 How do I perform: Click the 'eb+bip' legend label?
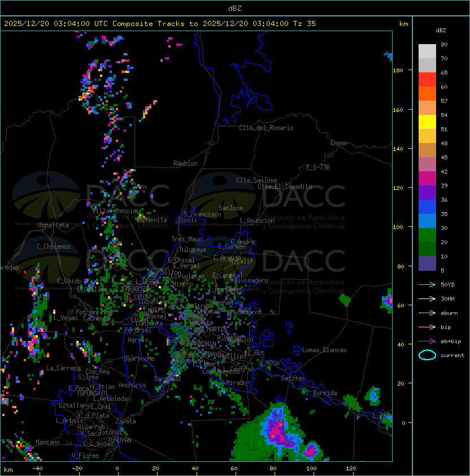pyautogui.click(x=451, y=341)
